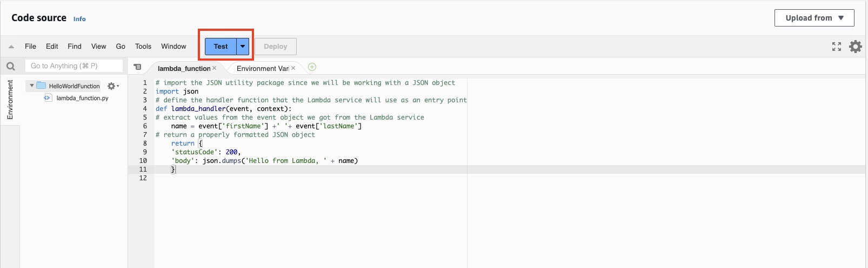Close the lambda_function tab
This screenshot has width=868, height=268.
215,68
